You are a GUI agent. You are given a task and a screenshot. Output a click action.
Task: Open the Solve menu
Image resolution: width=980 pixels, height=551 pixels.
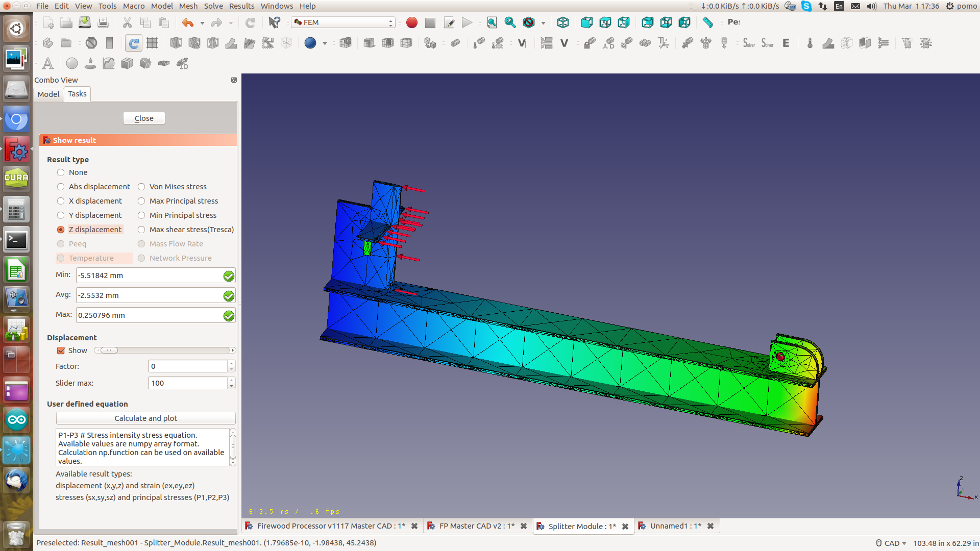(213, 6)
